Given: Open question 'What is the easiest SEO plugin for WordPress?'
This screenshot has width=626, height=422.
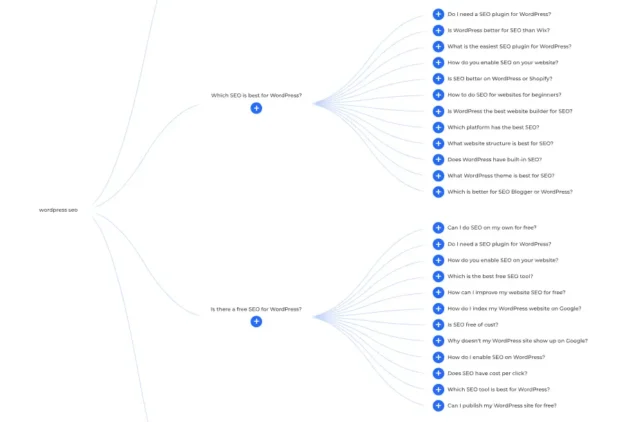Looking at the screenshot, I should click(x=509, y=46).
